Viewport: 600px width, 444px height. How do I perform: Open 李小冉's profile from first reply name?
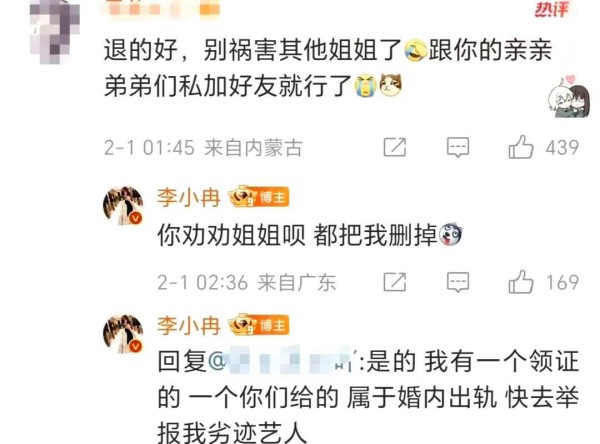[x=188, y=198]
